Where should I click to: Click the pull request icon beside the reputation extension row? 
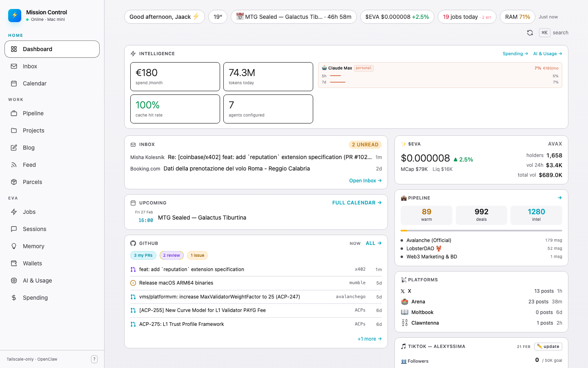click(x=133, y=269)
